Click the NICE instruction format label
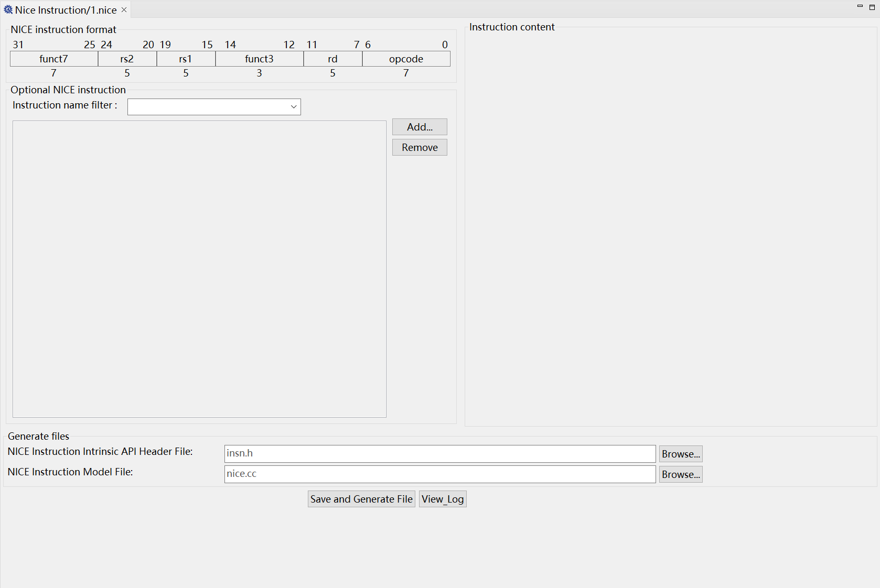Viewport: 880px width, 588px height. point(63,29)
